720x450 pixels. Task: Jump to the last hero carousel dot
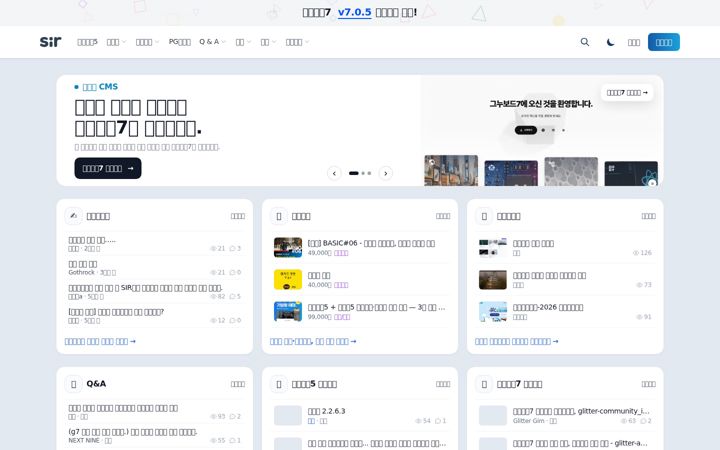pyautogui.click(x=369, y=173)
